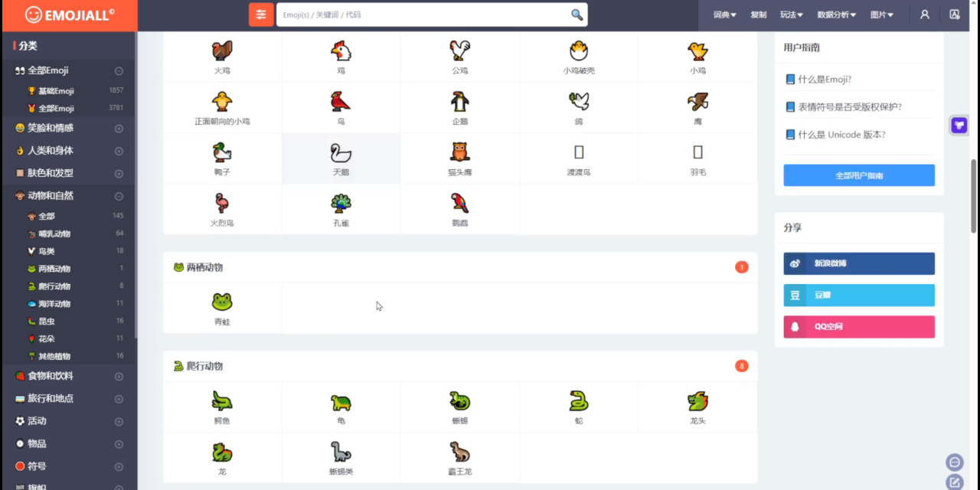Click in the emoji search input field

tap(423, 15)
